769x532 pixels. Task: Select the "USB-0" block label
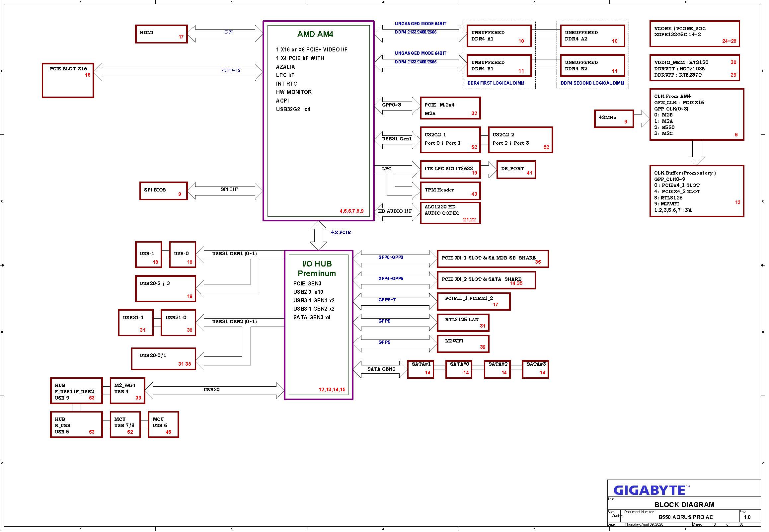(x=181, y=254)
